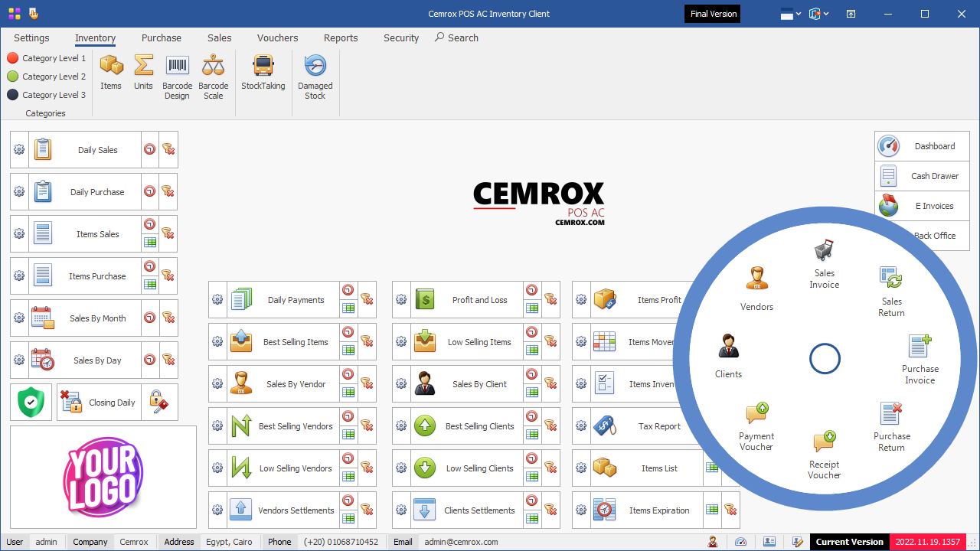Click the padlock key icon beside Closing Daily
This screenshot has height=551, width=980.
[159, 403]
